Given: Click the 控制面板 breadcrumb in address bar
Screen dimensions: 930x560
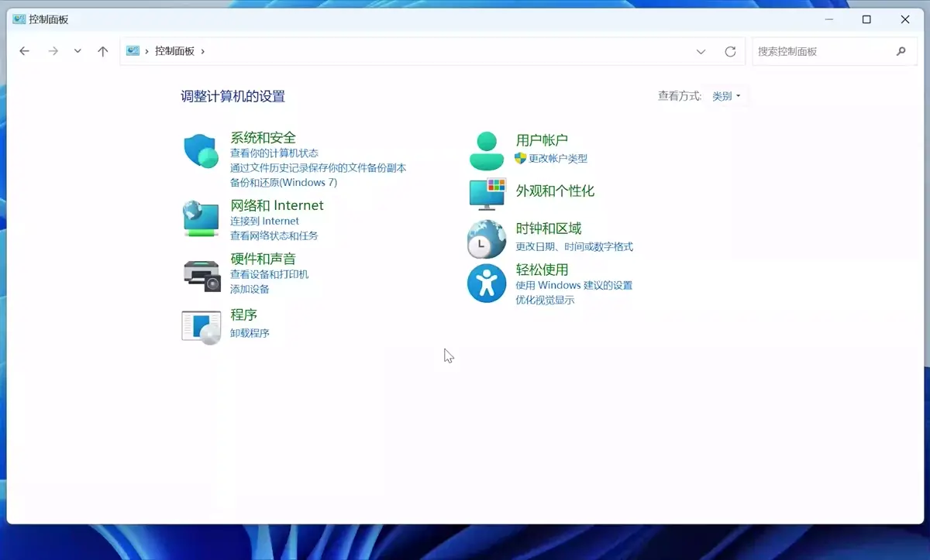Looking at the screenshot, I should point(174,51).
